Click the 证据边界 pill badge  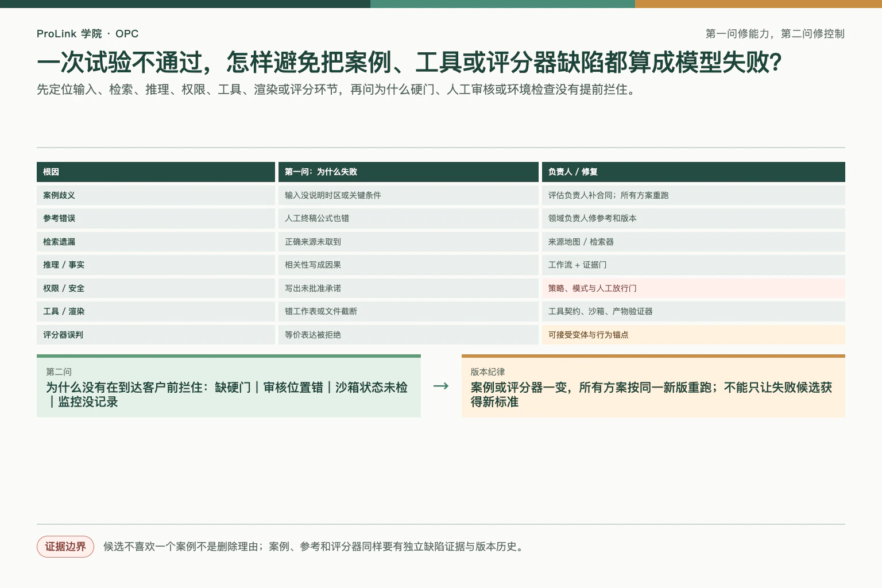(65, 547)
